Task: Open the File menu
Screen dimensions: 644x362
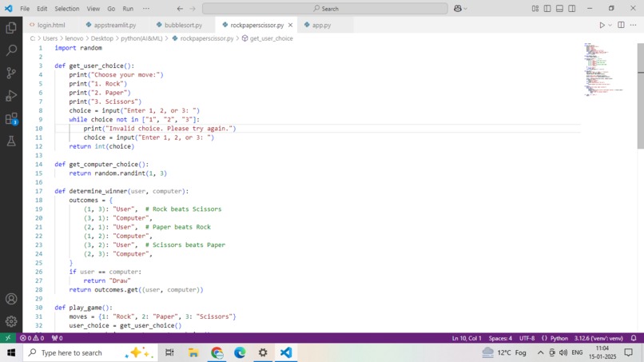Action: point(25,9)
